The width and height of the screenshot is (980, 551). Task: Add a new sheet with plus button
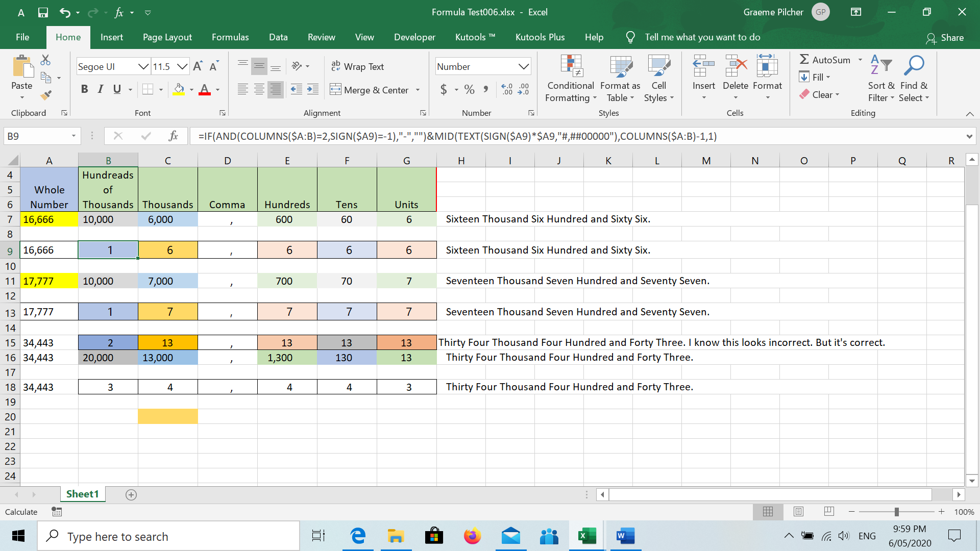(131, 494)
